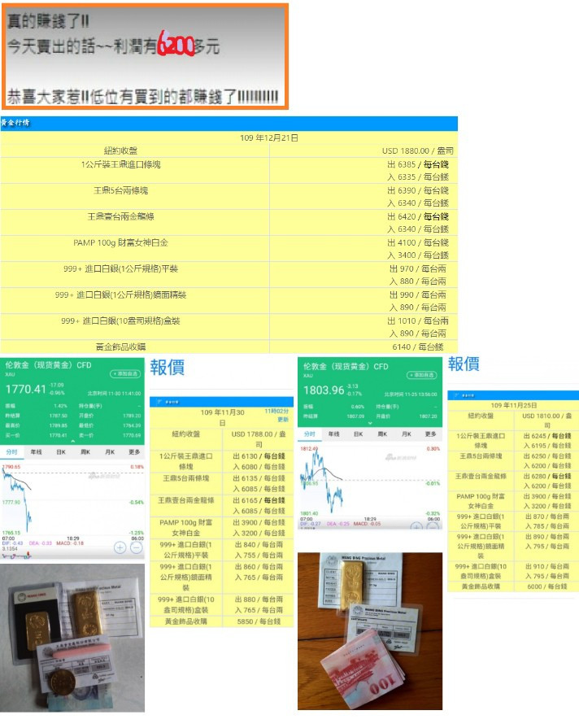Select 分时 tab in the 1803.96 chart
Screen dimensions: 579x728
309,434
